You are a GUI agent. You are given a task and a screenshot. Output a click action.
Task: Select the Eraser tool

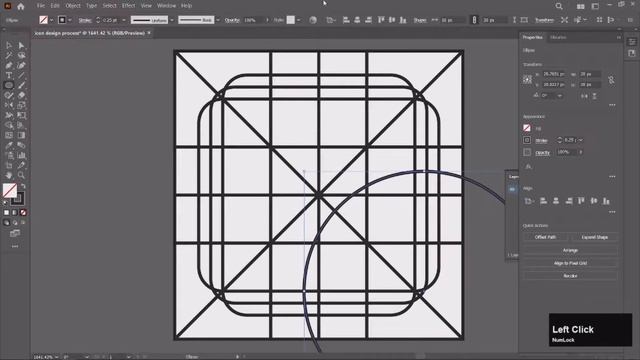[x=21, y=96]
